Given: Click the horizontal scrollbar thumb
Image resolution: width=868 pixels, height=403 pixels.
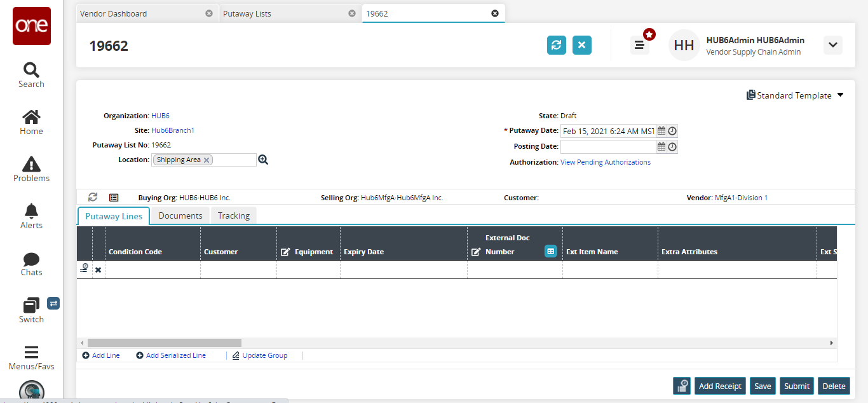Looking at the screenshot, I should click(165, 343).
